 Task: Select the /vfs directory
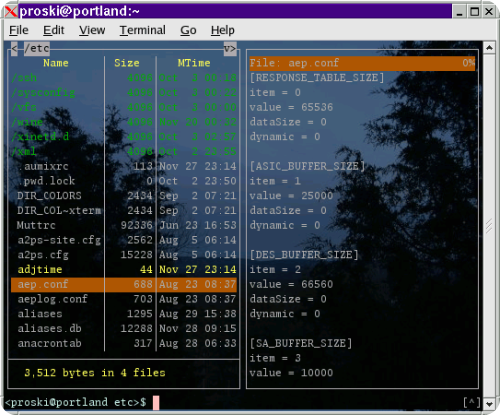coord(124,107)
